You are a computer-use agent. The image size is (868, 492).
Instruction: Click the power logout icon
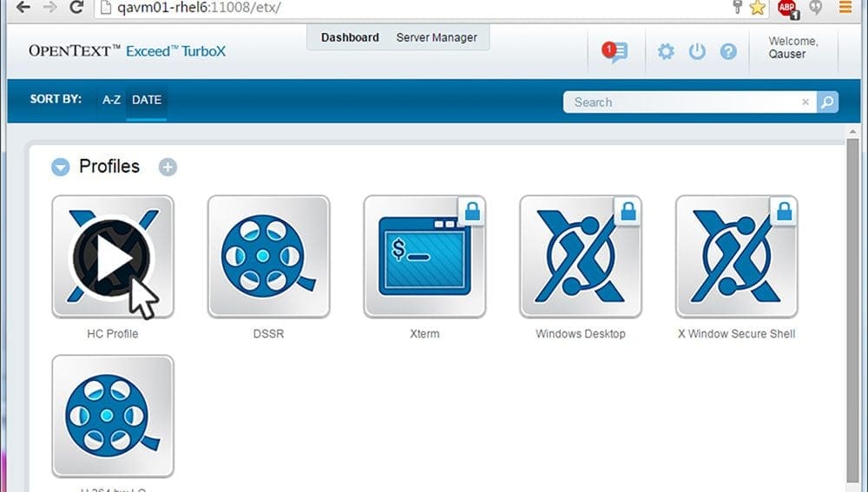tap(697, 51)
